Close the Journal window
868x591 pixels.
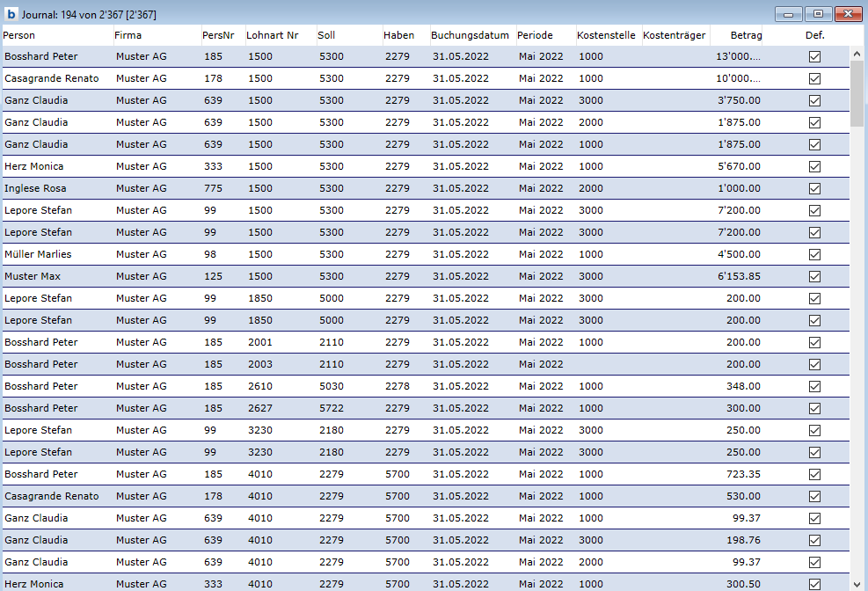[847, 14]
